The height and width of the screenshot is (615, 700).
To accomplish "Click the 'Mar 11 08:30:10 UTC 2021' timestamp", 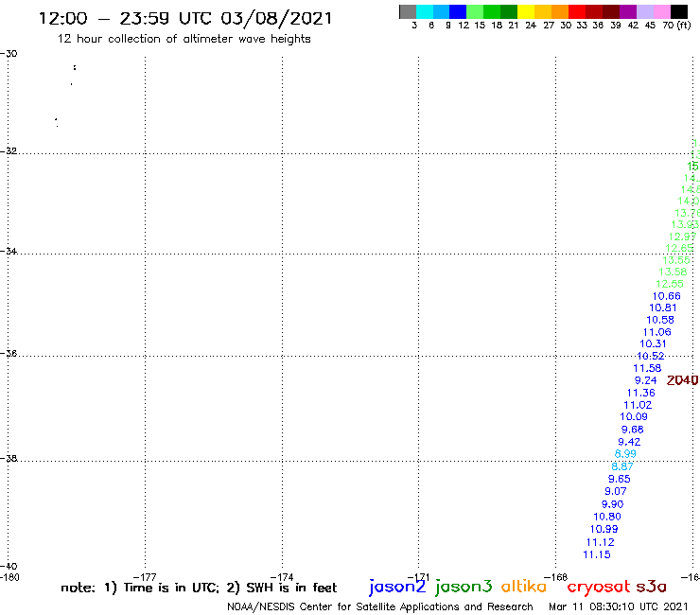I will [619, 607].
